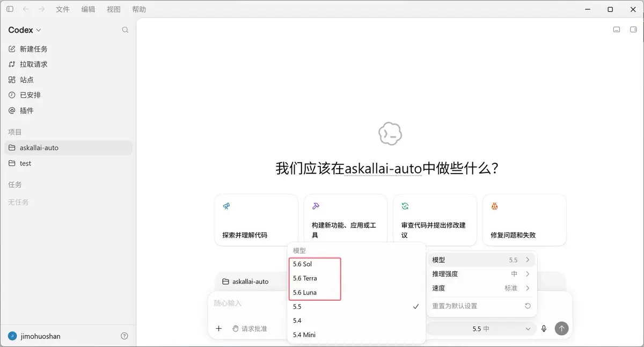The height and width of the screenshot is (347, 644).
Task: Select model 5.4
Action: [x=356, y=321]
